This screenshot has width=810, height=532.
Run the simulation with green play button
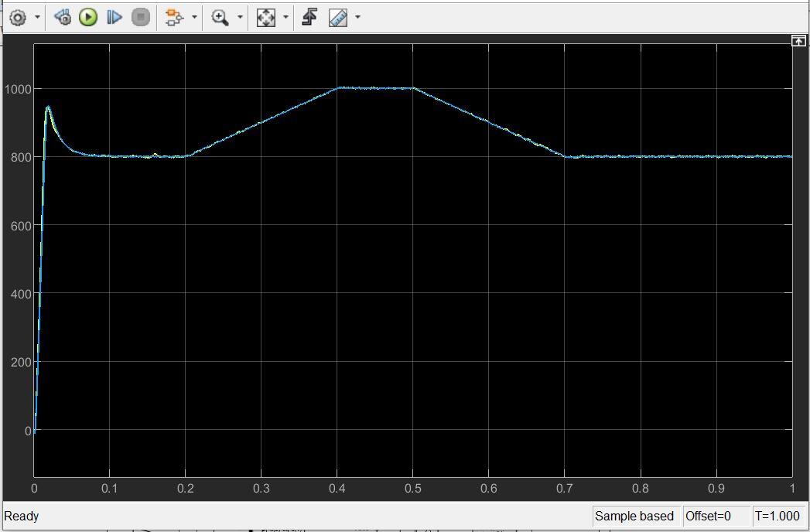88,18
